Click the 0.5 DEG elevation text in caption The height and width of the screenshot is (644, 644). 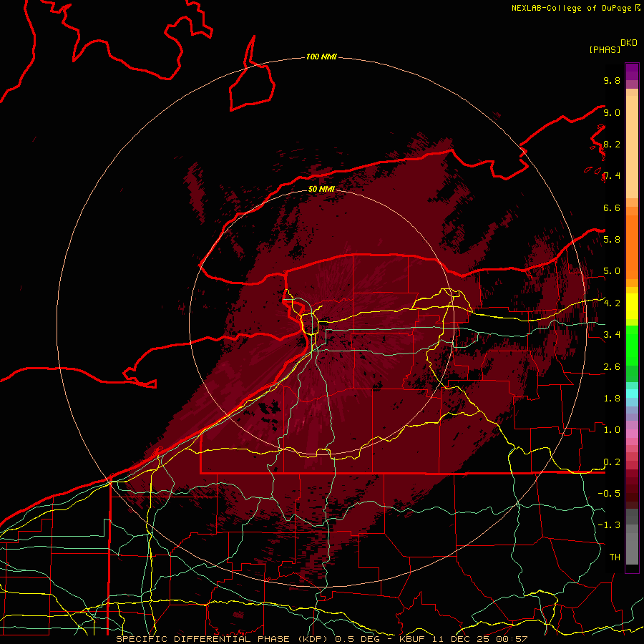(x=357, y=639)
